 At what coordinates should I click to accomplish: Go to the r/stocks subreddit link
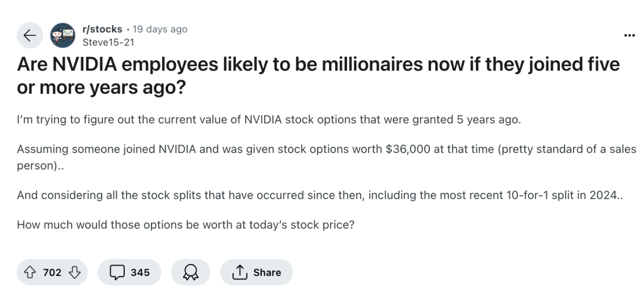coord(102,29)
